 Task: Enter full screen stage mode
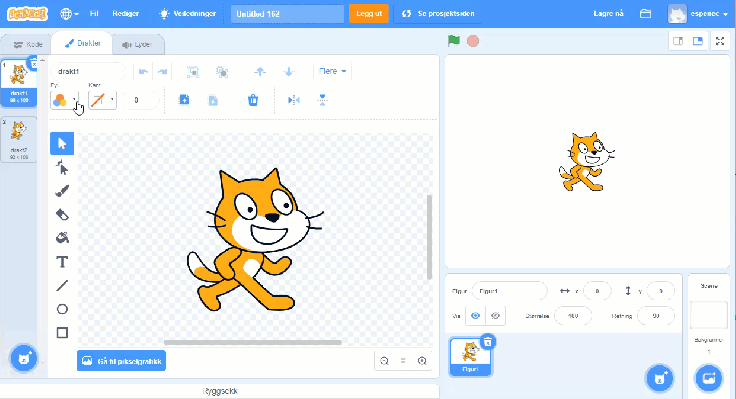coord(720,41)
